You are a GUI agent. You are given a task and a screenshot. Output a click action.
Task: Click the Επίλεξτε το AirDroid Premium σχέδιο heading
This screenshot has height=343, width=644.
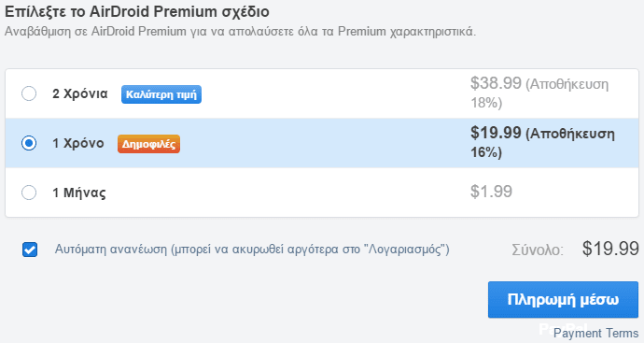[x=137, y=11]
